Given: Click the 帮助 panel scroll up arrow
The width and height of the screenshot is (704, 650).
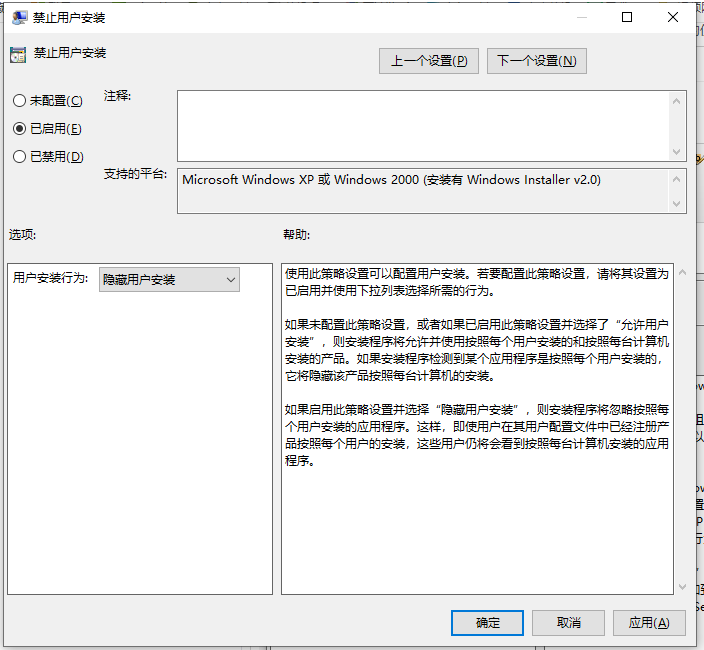Looking at the screenshot, I should 682,272.
